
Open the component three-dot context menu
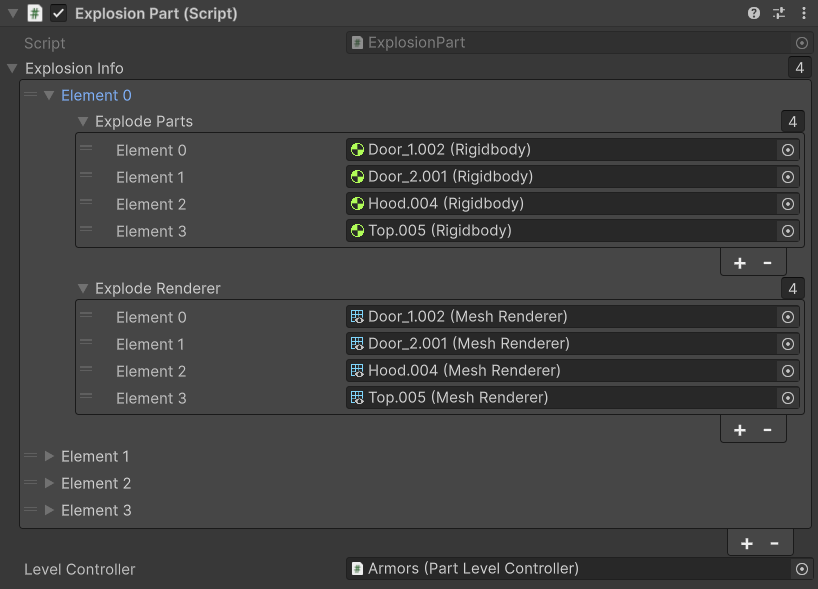pos(803,14)
